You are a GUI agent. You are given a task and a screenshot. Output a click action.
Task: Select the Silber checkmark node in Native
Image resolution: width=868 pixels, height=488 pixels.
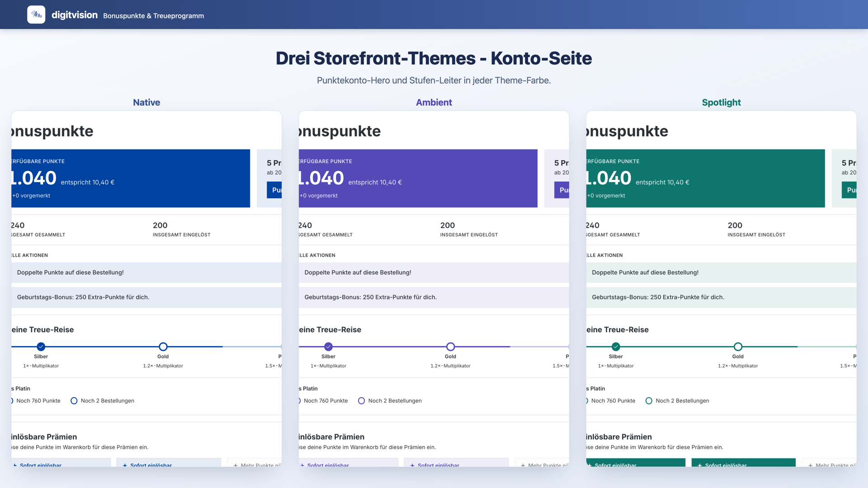click(41, 347)
